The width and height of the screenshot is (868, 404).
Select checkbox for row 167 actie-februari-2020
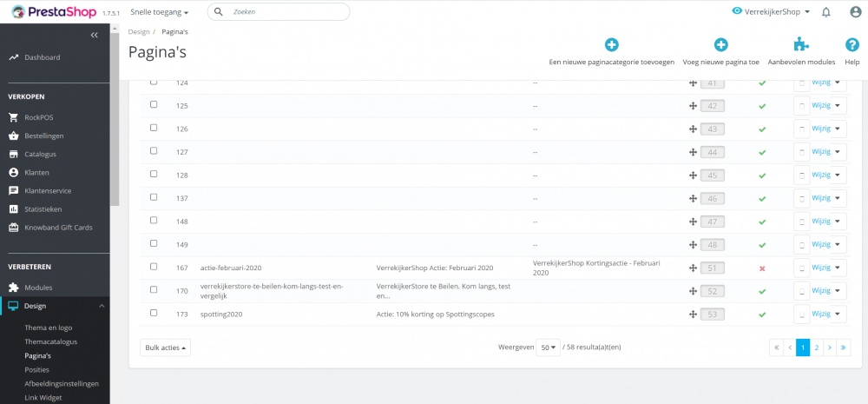(x=154, y=267)
